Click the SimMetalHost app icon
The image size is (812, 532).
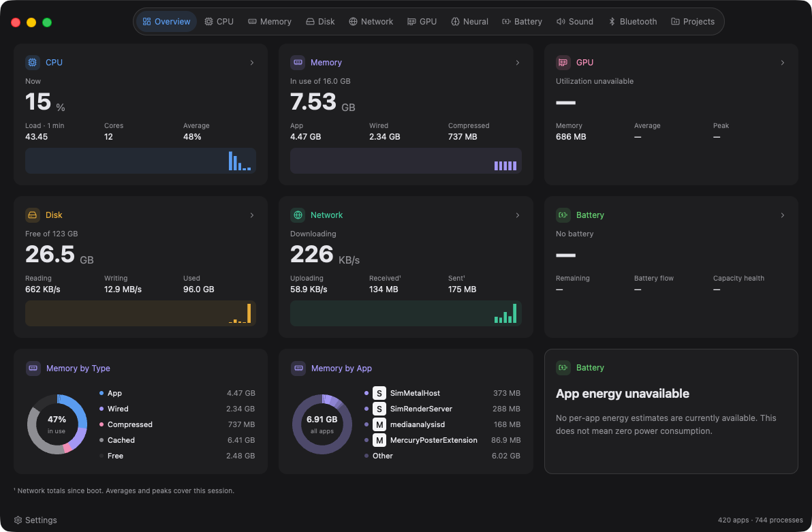coord(379,393)
